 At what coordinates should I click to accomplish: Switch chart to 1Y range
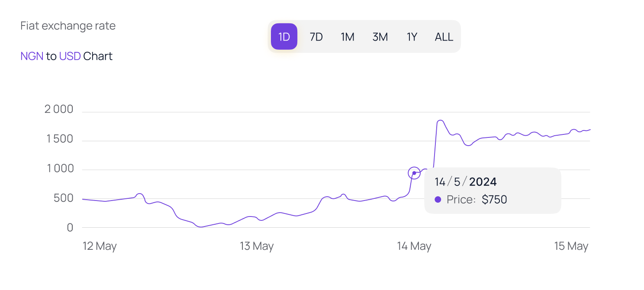(x=412, y=37)
